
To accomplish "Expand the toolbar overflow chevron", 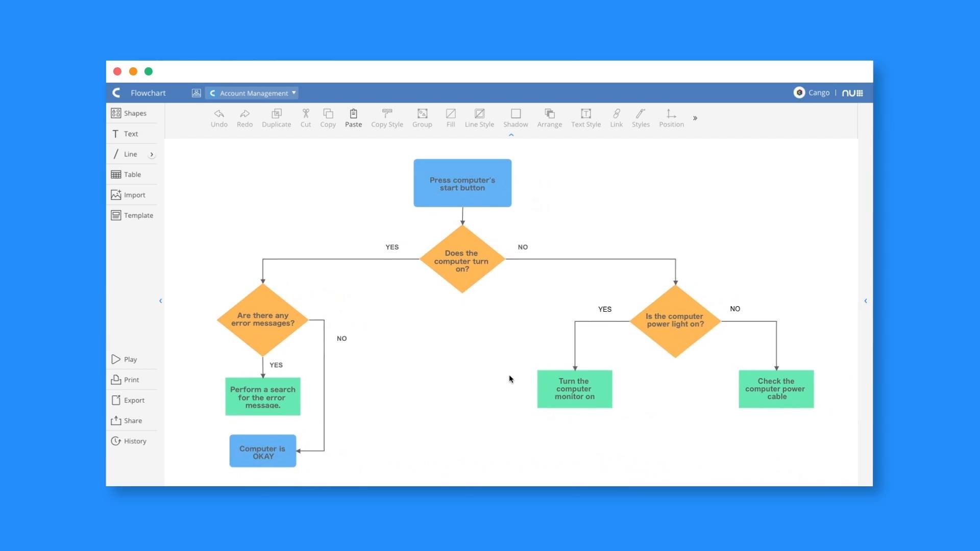I will click(695, 118).
